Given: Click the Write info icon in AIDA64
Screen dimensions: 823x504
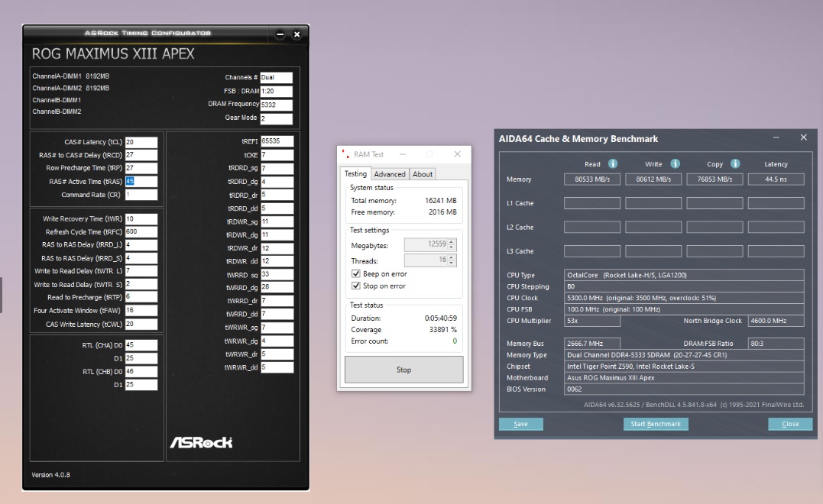Looking at the screenshot, I should point(675,163).
